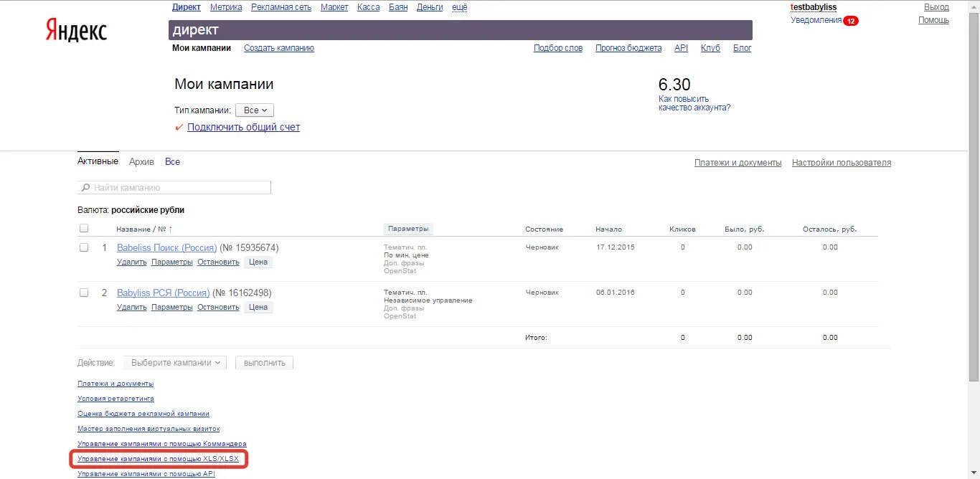Open Подбор слов tool
Image resolution: width=980 pixels, height=479 pixels.
558,48
